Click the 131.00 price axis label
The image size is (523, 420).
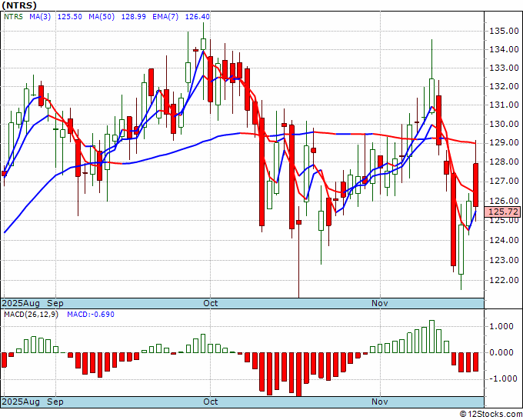coord(504,105)
